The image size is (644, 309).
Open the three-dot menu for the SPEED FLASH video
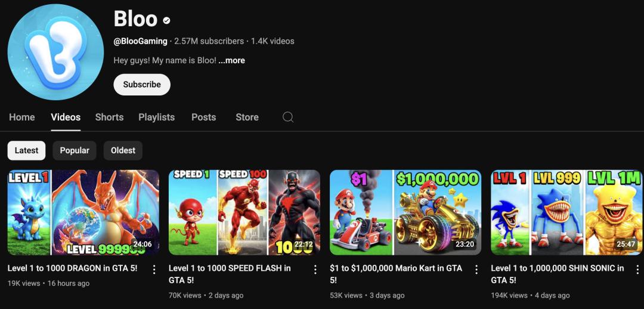tap(315, 270)
